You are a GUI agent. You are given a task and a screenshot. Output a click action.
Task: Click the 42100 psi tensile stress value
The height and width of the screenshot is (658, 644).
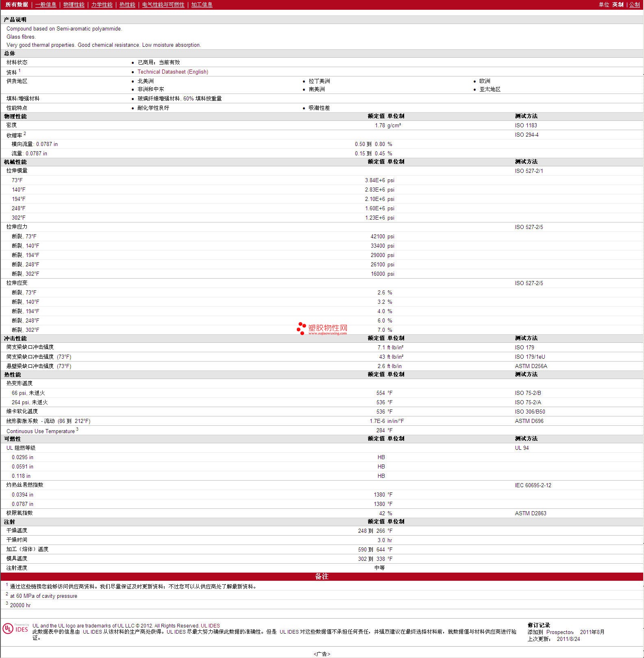tap(382, 236)
